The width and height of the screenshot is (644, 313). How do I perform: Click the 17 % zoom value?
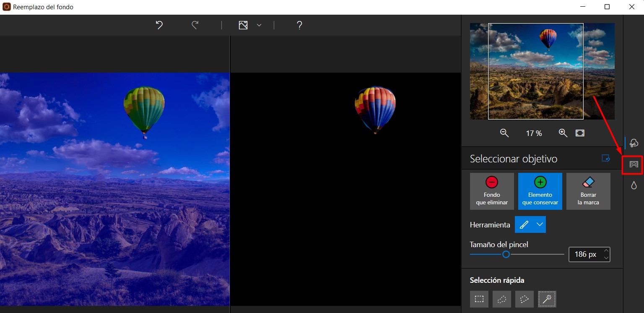click(534, 133)
